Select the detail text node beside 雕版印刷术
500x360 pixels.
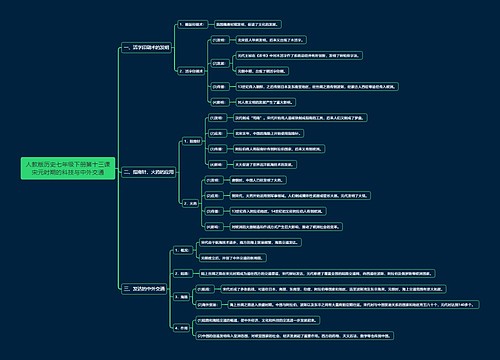tap(248, 24)
